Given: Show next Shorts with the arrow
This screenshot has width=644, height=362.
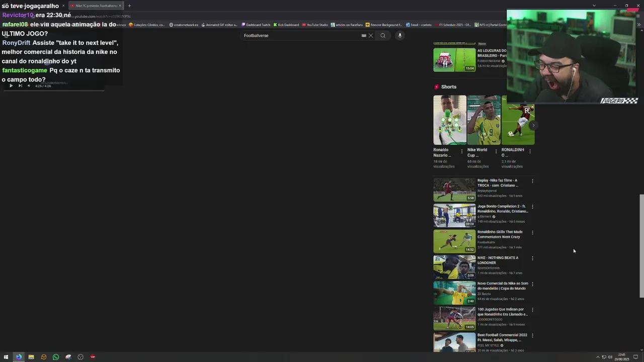Looking at the screenshot, I should pos(533,125).
